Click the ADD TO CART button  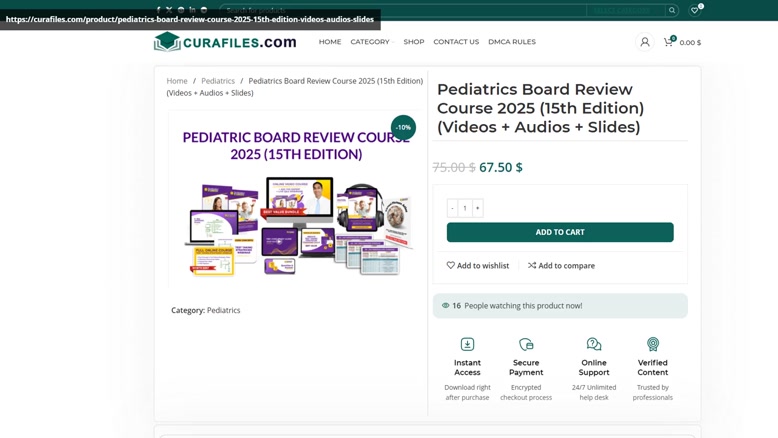(560, 232)
